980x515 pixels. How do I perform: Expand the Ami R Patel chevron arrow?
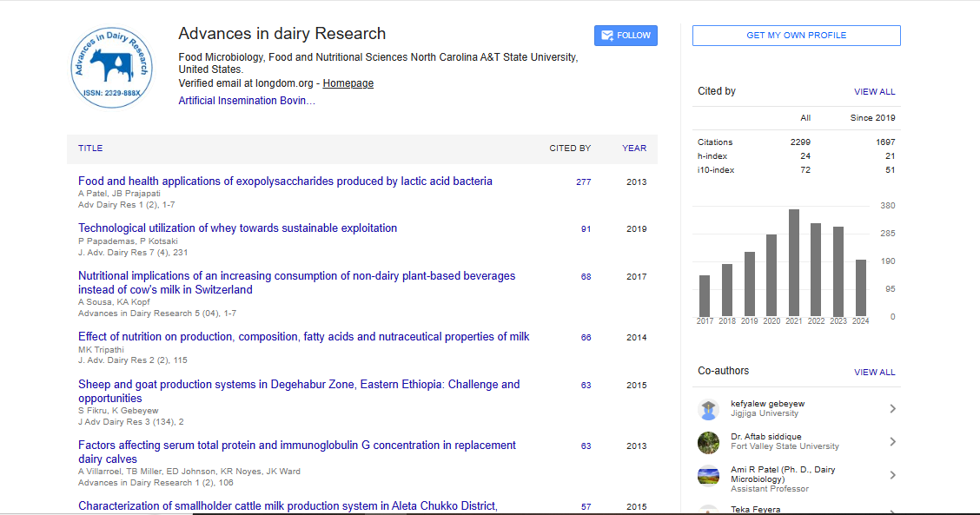[x=892, y=476]
